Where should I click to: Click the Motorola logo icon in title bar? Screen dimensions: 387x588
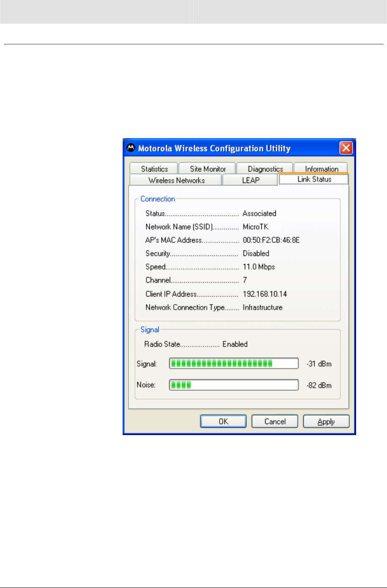[x=131, y=148]
